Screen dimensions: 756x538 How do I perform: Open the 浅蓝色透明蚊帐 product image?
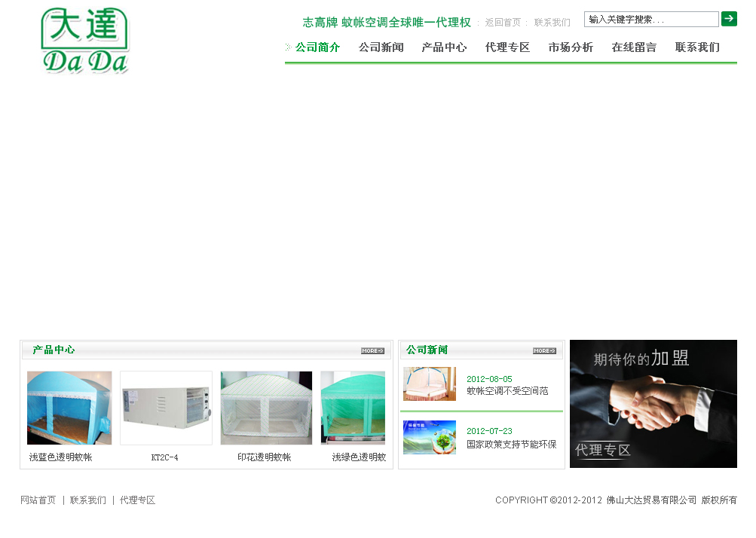69,408
